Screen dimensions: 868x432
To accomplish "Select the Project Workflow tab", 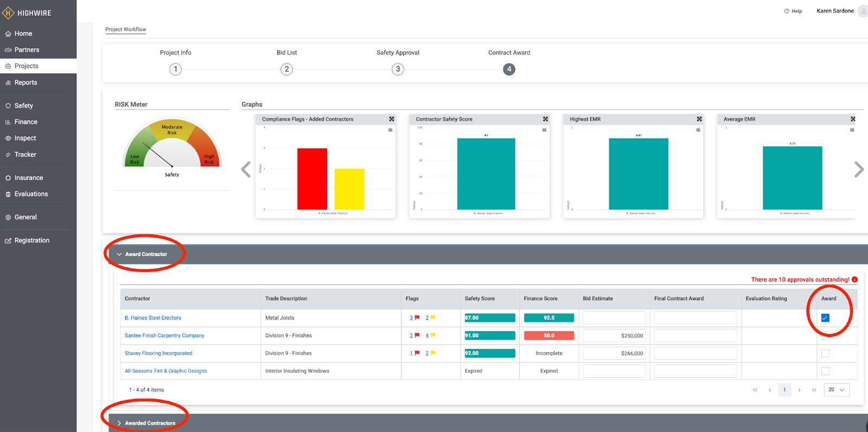I will tap(126, 29).
